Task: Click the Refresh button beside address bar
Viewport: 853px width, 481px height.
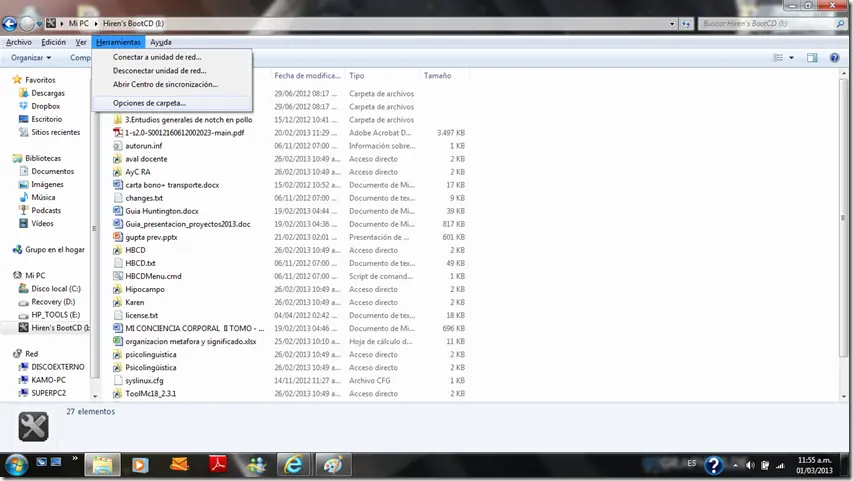Action: pyautogui.click(x=686, y=23)
